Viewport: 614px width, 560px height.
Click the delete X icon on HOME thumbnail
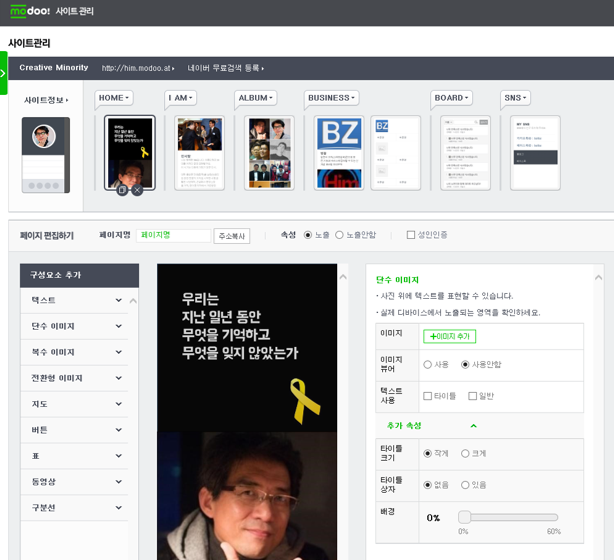(137, 190)
